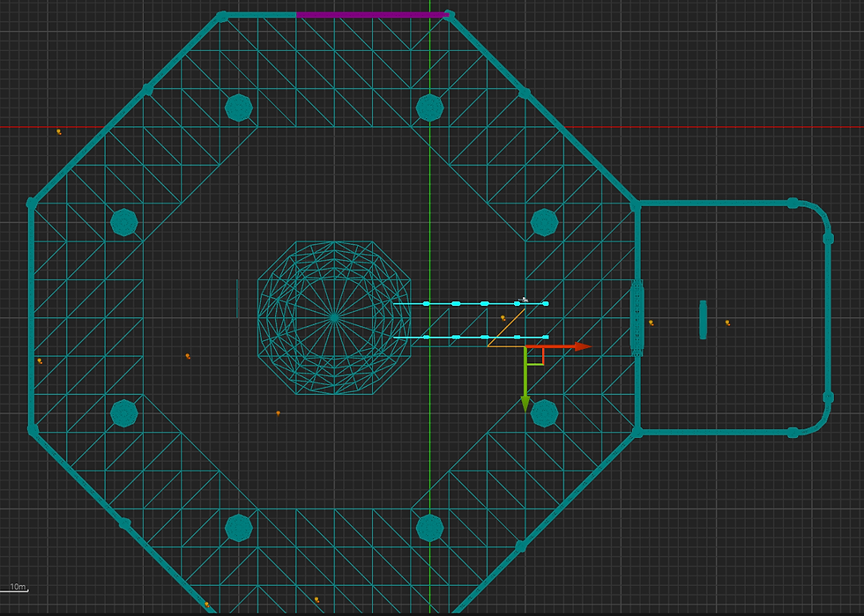Select the lower cyan spline's right end point
The height and width of the screenshot is (616, 864).
coord(546,338)
